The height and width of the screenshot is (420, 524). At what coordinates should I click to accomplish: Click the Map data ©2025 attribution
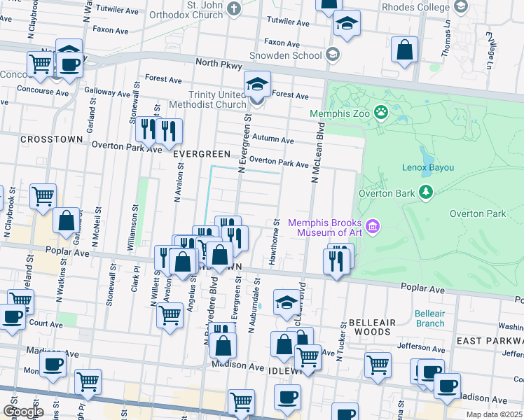click(x=494, y=414)
